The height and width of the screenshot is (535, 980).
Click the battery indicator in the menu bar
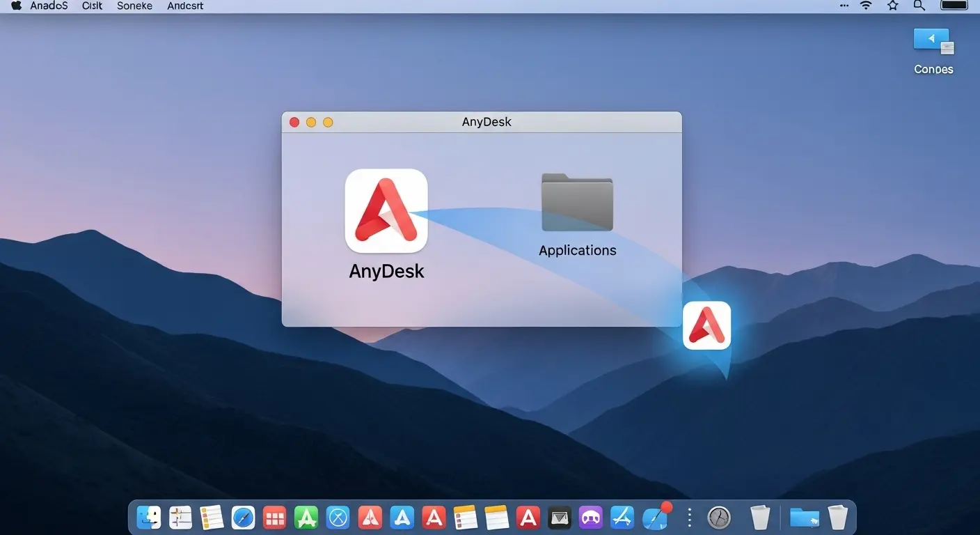tap(954, 5)
